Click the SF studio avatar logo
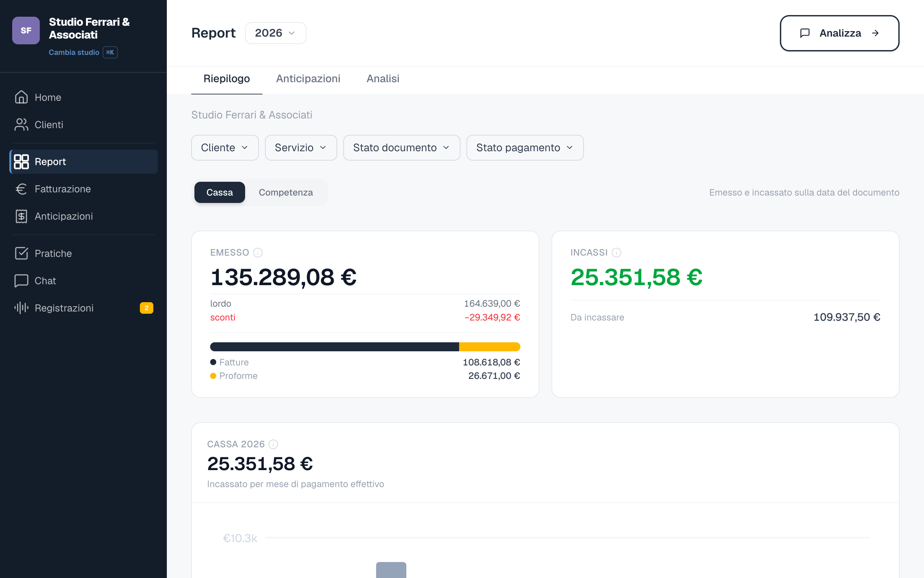The height and width of the screenshot is (578, 924). point(26,31)
